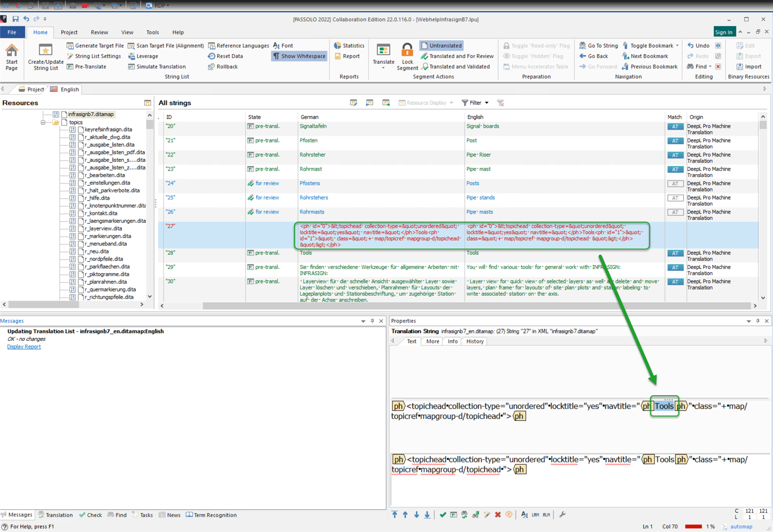
Task: Expand the Translate button dropdown
Action: [383, 66]
